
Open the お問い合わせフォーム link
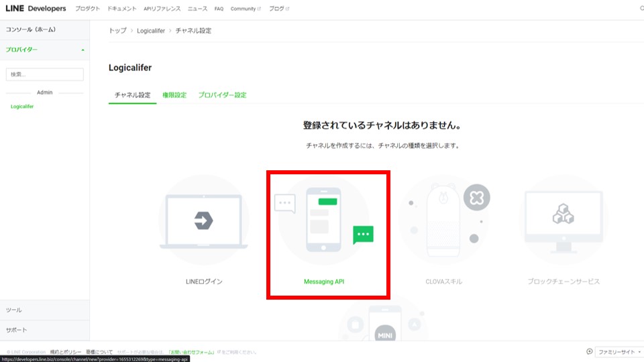point(191,352)
